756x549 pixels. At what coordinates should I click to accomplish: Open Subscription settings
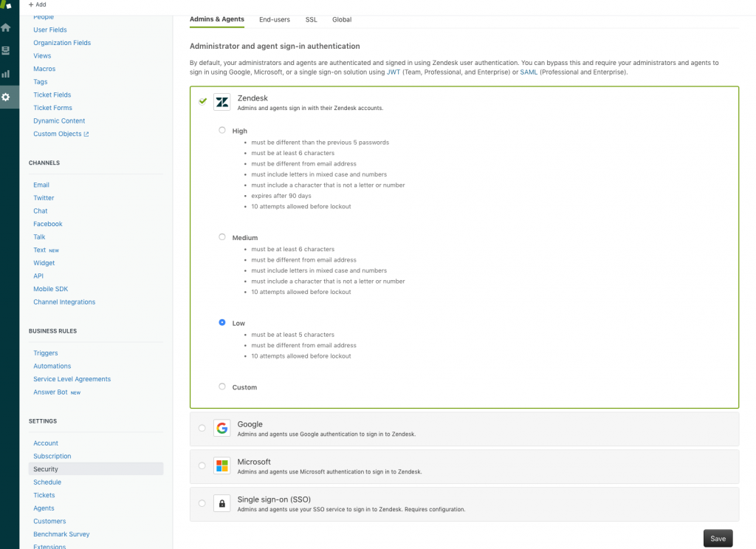(x=52, y=457)
